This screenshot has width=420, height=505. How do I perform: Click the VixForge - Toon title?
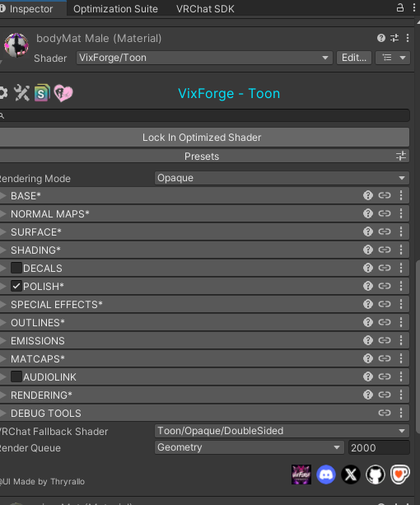point(229,93)
